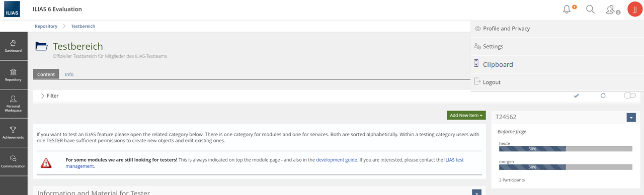
Task: Open Repository in the sidebar
Action: click(x=14, y=75)
